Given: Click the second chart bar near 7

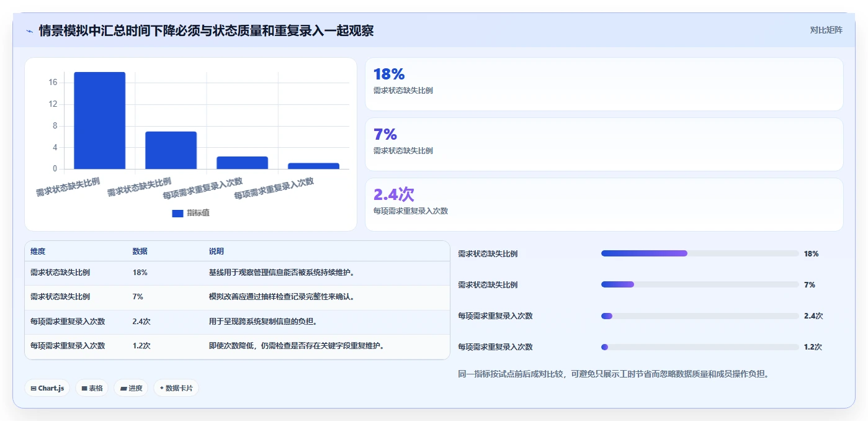Looking at the screenshot, I should (x=171, y=150).
